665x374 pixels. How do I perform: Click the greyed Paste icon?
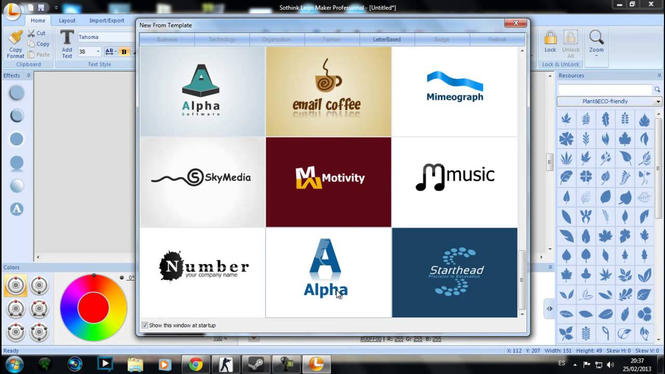click(x=31, y=54)
